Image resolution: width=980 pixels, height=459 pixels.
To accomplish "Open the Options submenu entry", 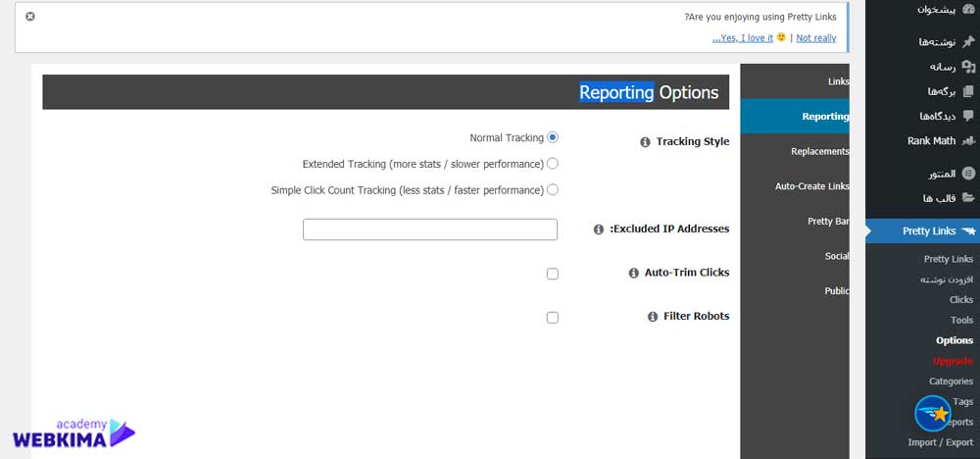I will point(955,340).
